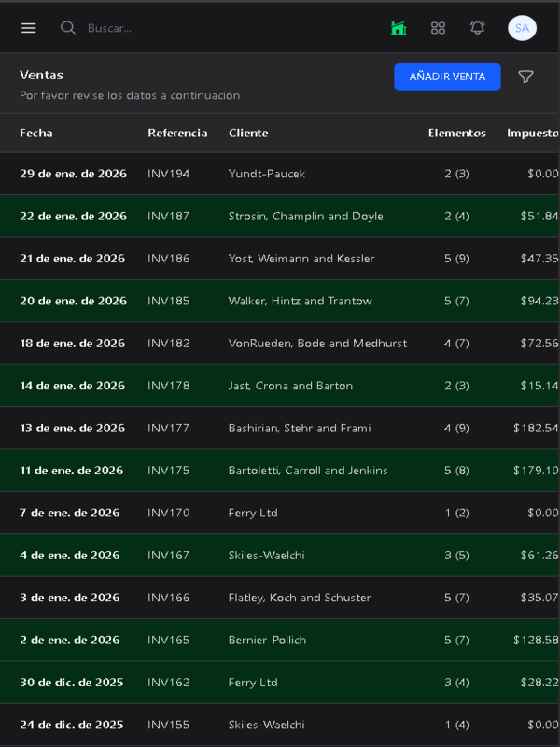Open the VonRueden, Bode and Medhurst sale
Image resolution: width=560 pixels, height=747 pixels.
click(x=317, y=343)
